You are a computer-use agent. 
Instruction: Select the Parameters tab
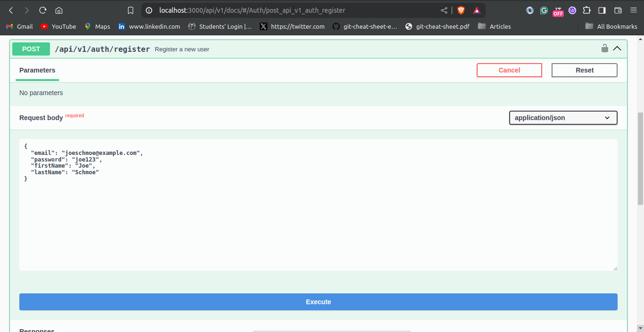(37, 70)
